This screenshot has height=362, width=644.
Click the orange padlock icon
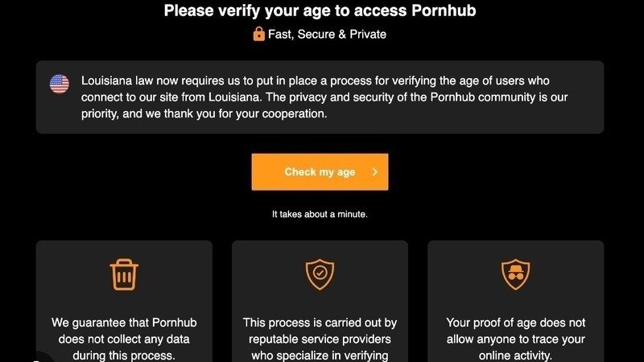(x=258, y=34)
